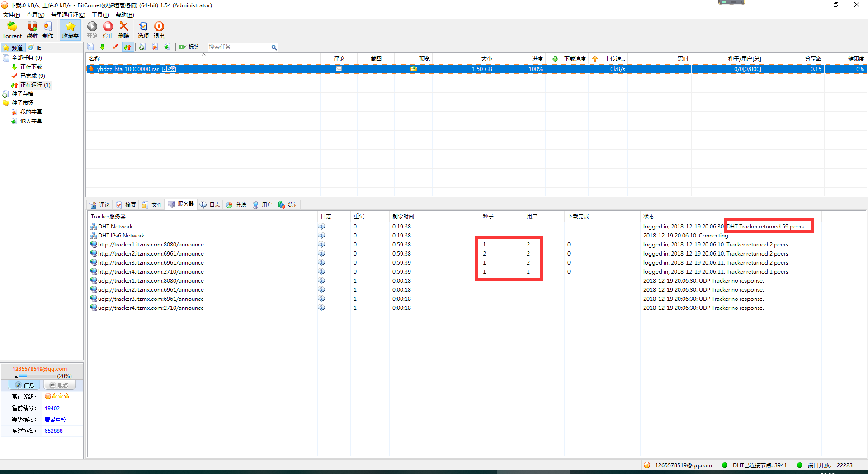The height and width of the screenshot is (474, 868).
Task: Click the magnet link (磁链) icon
Action: (32, 27)
